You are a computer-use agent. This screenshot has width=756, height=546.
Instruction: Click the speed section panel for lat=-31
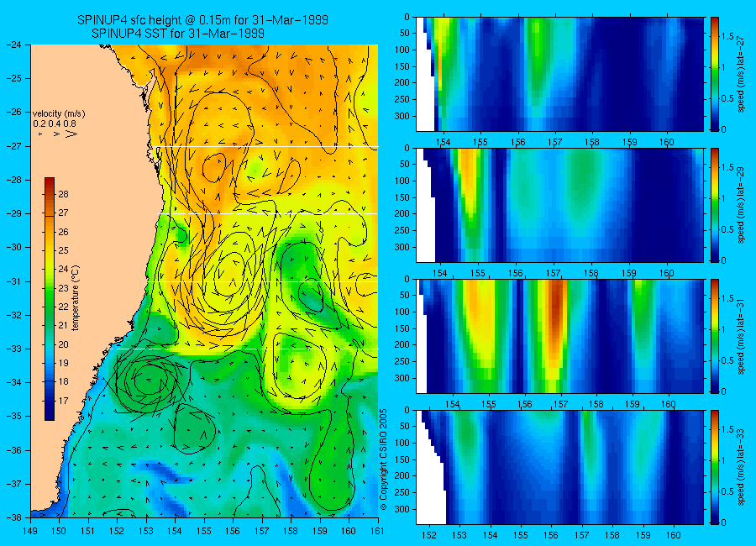(559, 336)
